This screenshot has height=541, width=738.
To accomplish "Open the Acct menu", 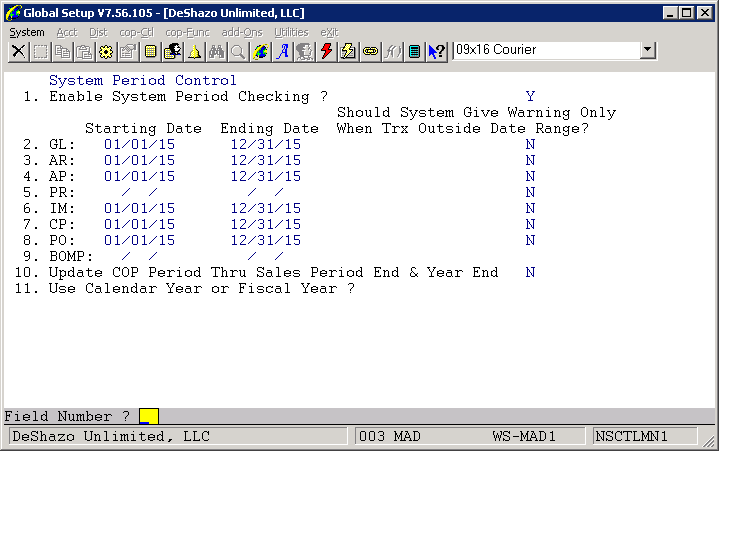I will [x=67, y=32].
